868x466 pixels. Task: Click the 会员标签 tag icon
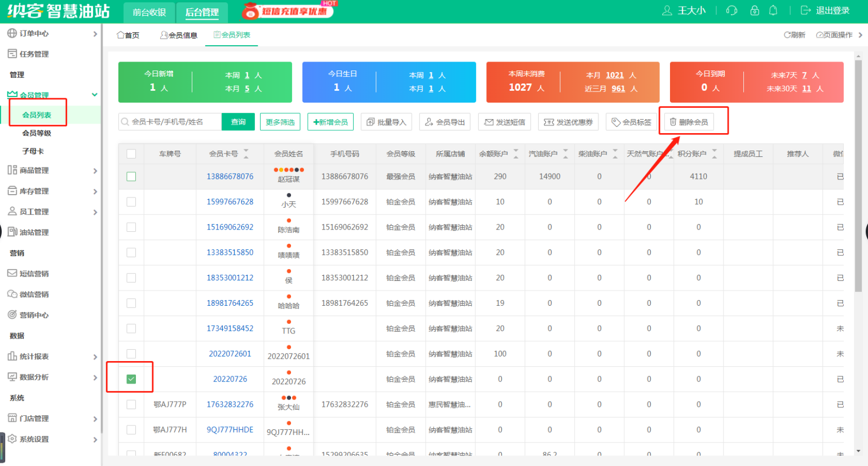coord(616,122)
